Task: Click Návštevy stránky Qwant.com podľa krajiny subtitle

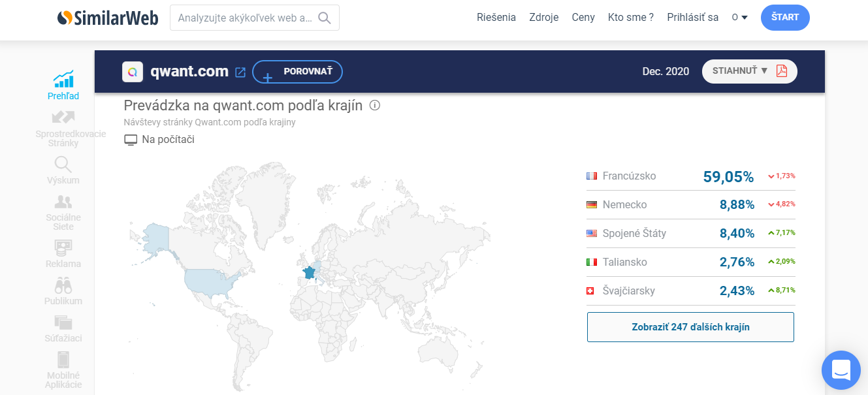Action: [x=210, y=122]
